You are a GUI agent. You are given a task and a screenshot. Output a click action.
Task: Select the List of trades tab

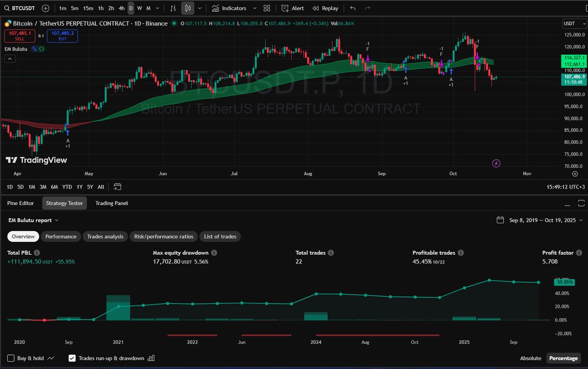pos(220,236)
